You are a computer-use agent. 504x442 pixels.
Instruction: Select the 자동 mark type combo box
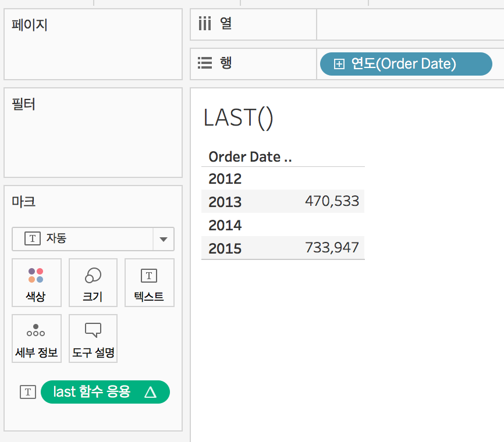pos(93,239)
